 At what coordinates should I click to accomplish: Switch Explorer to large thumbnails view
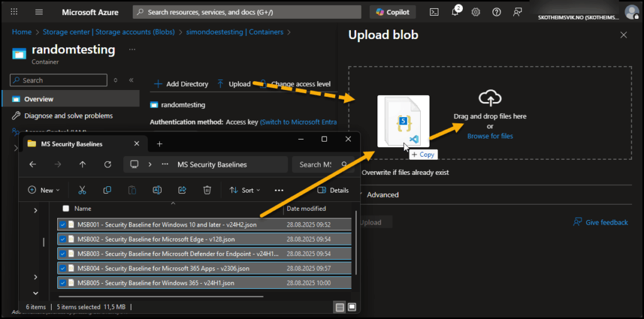pyautogui.click(x=352, y=306)
